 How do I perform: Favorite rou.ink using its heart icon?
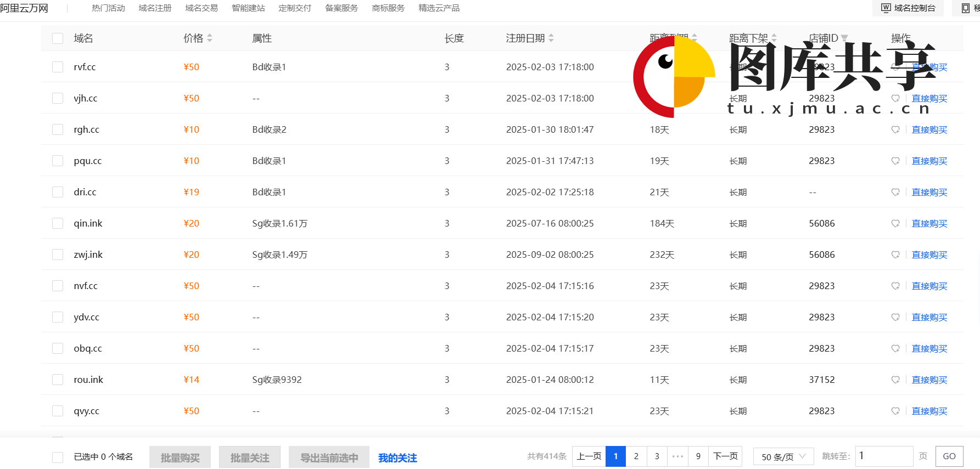[895, 380]
